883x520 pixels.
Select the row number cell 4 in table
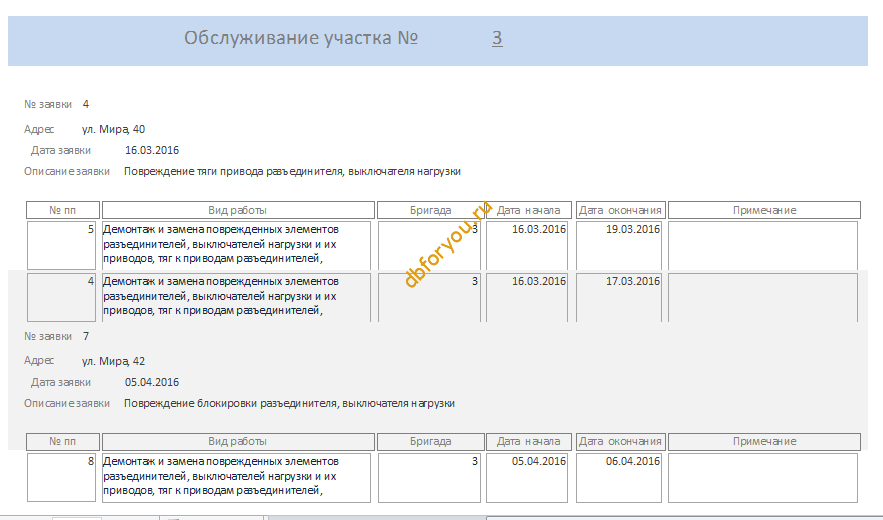(x=61, y=297)
